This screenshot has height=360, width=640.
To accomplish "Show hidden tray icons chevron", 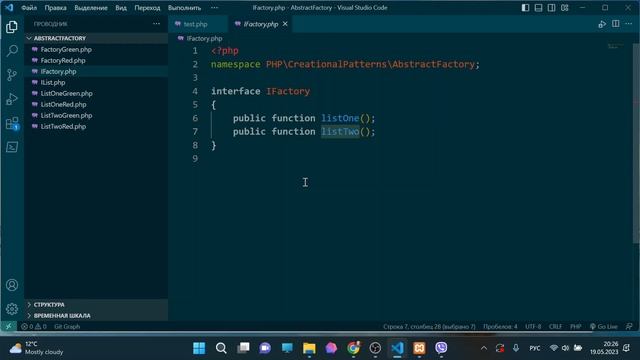I will tap(484, 348).
